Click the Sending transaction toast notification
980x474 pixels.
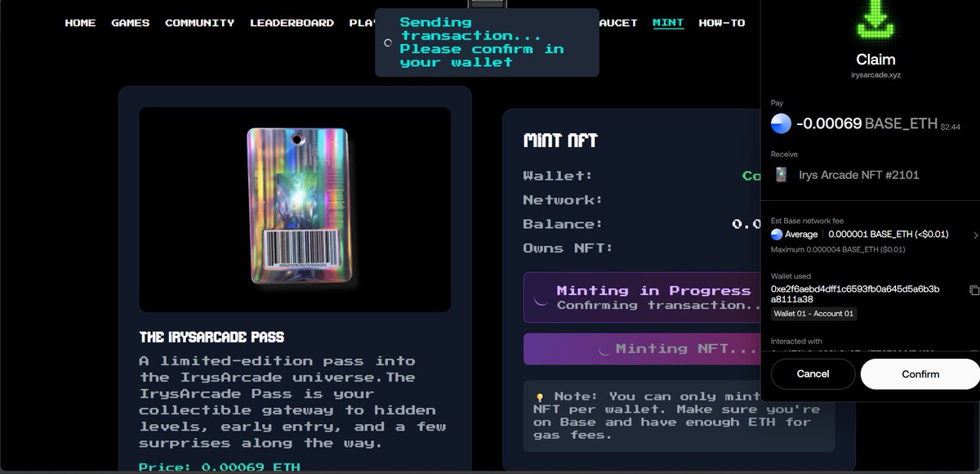coord(487,42)
